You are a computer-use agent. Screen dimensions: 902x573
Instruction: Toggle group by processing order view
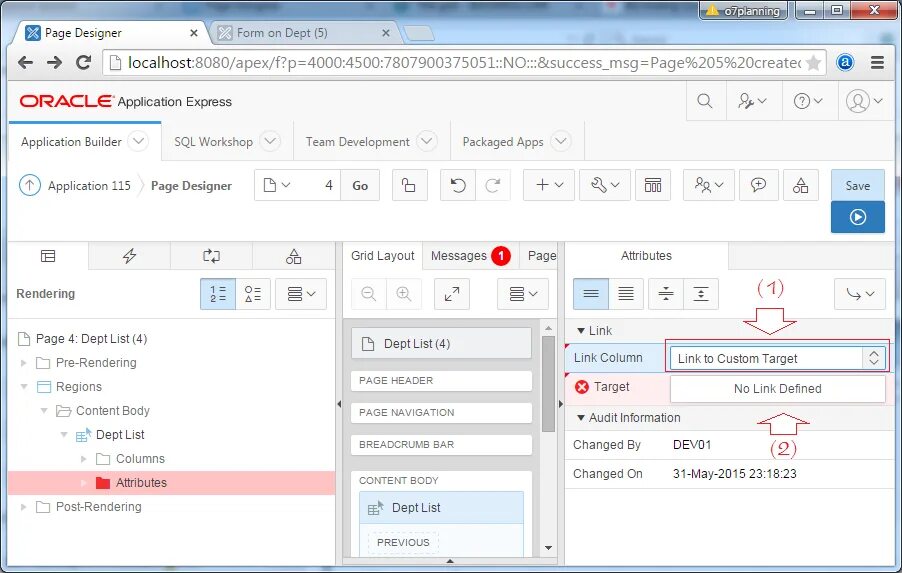point(218,294)
